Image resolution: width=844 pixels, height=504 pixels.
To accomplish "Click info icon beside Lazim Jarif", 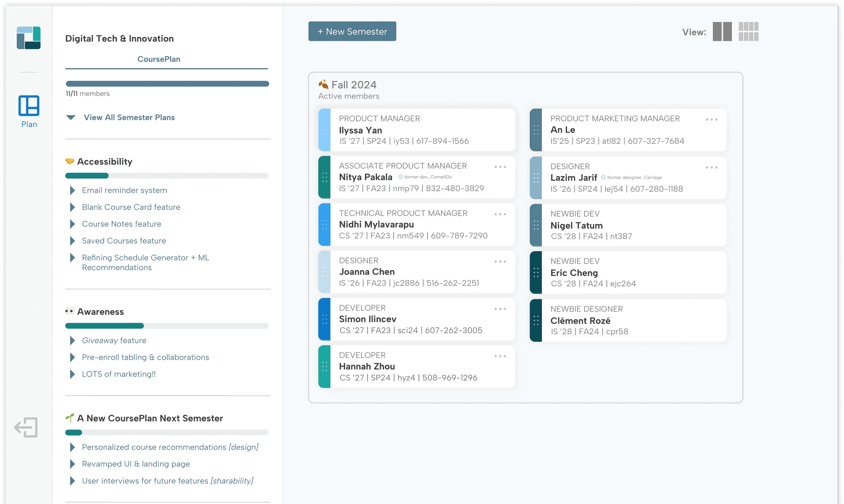I will coord(603,177).
